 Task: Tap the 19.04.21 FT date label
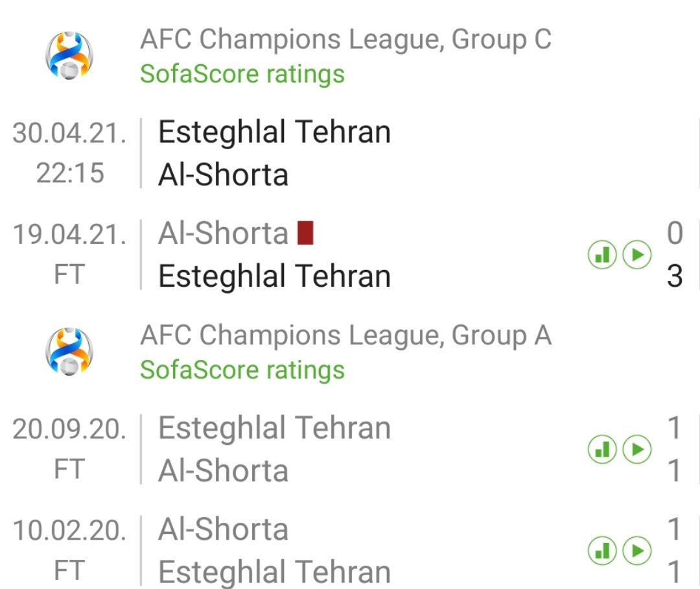coord(69,254)
